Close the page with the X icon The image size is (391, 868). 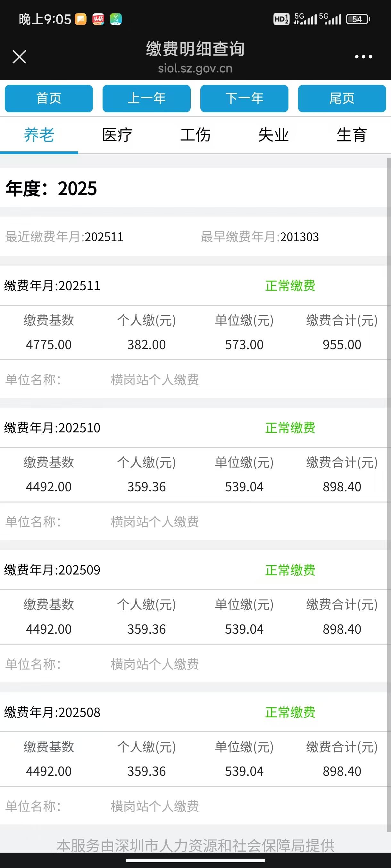(19, 57)
